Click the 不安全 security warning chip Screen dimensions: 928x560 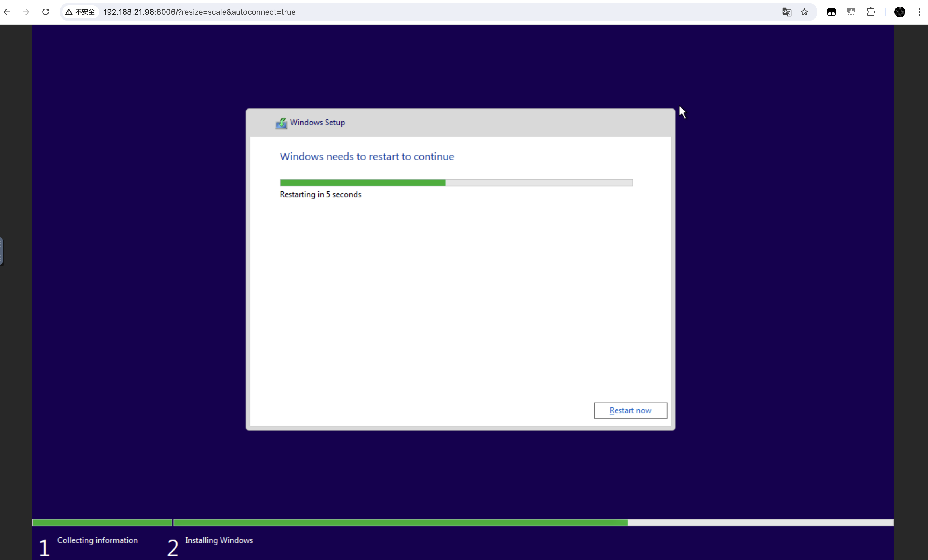point(80,12)
